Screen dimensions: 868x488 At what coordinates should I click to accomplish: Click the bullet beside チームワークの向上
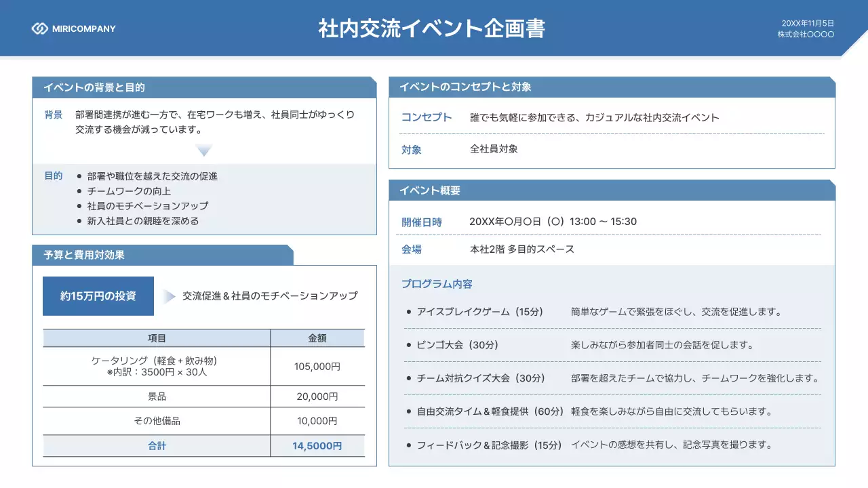[79, 190]
